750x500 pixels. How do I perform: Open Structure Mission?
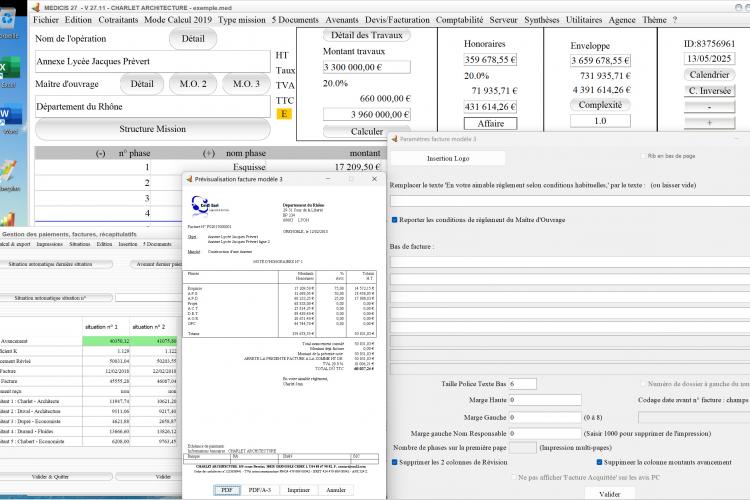[x=153, y=129]
